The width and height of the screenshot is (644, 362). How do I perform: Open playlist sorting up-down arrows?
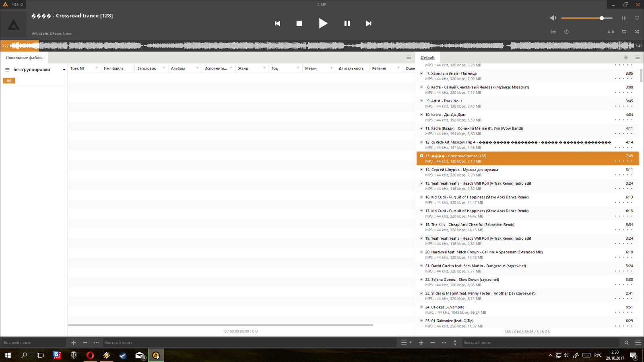pos(455,343)
